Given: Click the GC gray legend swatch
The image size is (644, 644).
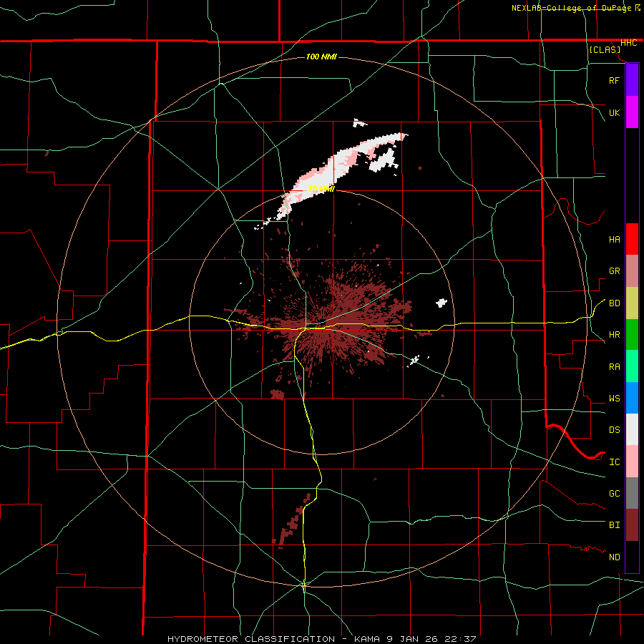Looking at the screenshot, I should tap(632, 493).
